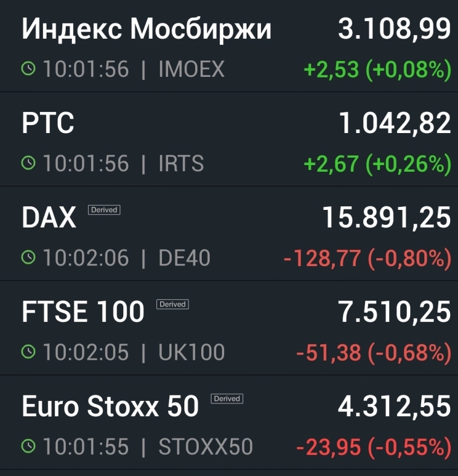458x476 pixels.
Task: Click the Derived badge beside FTSE 100
Action: tap(172, 304)
